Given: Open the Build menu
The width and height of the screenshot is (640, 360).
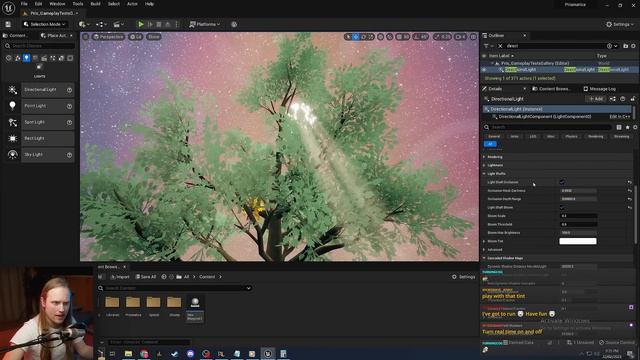Looking at the screenshot, I should 96,4.
